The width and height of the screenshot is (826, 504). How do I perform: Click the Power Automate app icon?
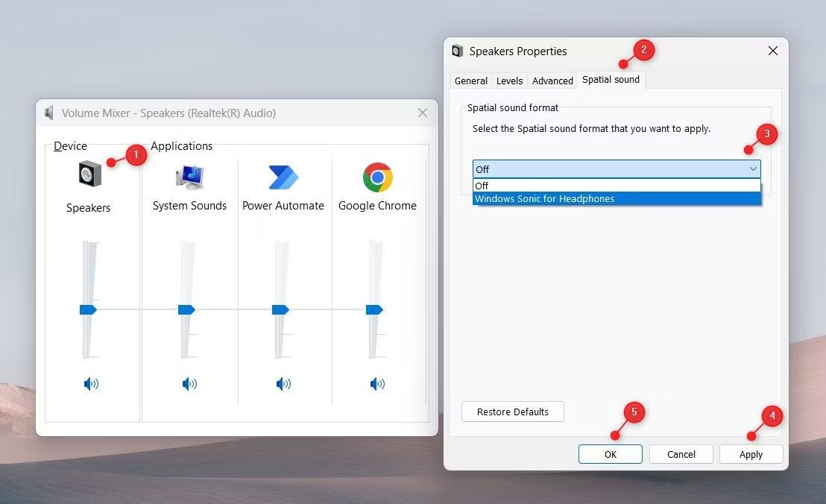[x=283, y=177]
